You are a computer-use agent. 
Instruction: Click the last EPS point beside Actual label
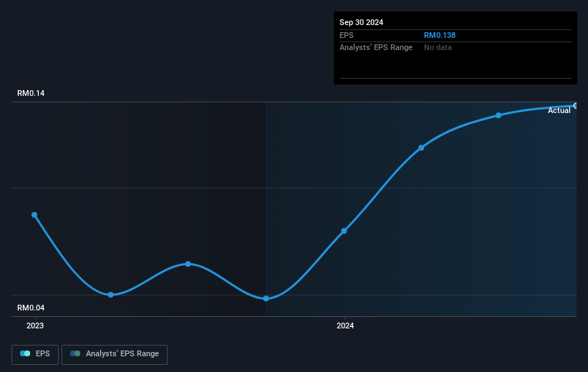[576, 106]
